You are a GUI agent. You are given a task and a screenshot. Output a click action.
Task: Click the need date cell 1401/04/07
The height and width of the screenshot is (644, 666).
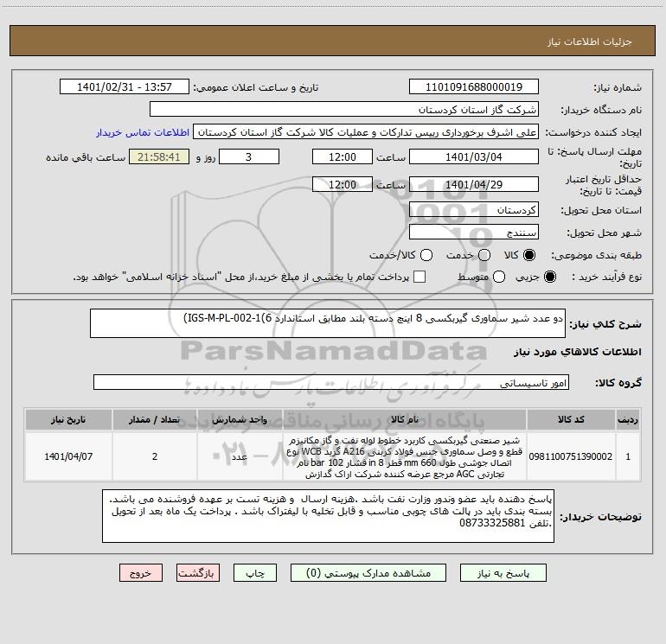68,456
